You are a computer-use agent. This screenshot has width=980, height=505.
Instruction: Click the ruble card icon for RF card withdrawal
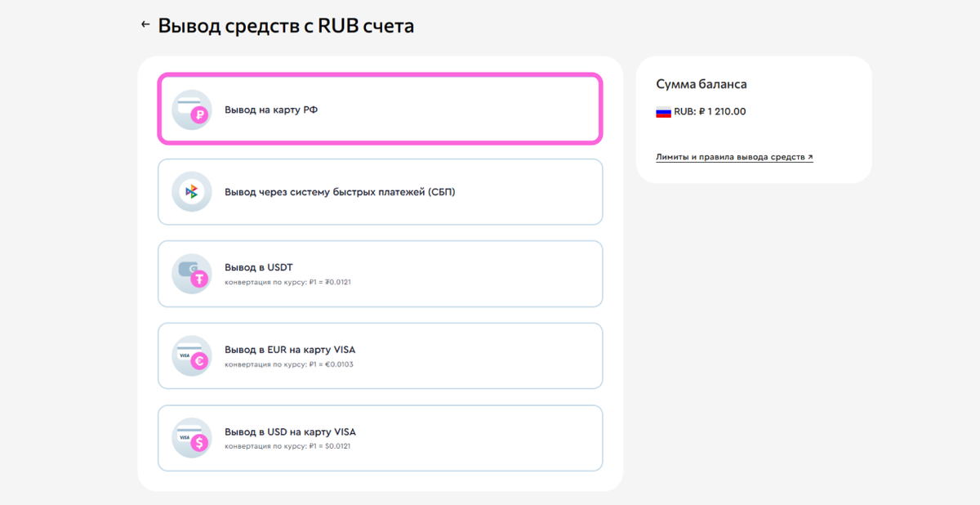click(192, 109)
